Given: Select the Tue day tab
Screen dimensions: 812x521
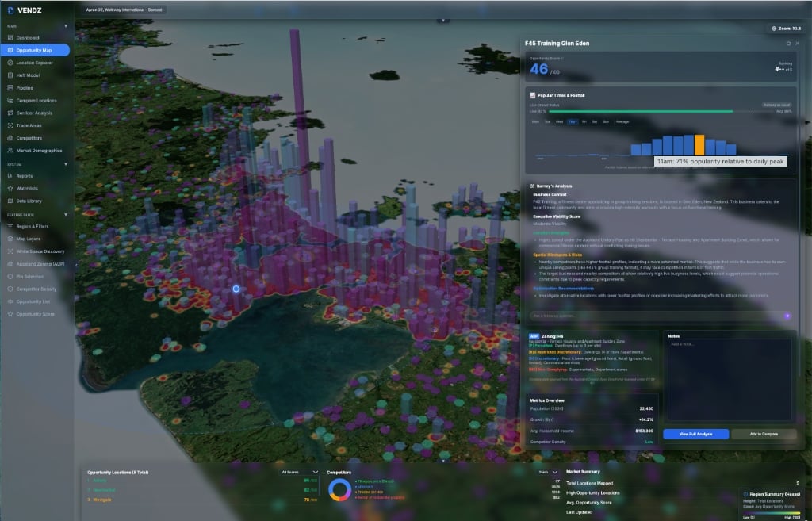Looking at the screenshot, I should coord(547,121).
